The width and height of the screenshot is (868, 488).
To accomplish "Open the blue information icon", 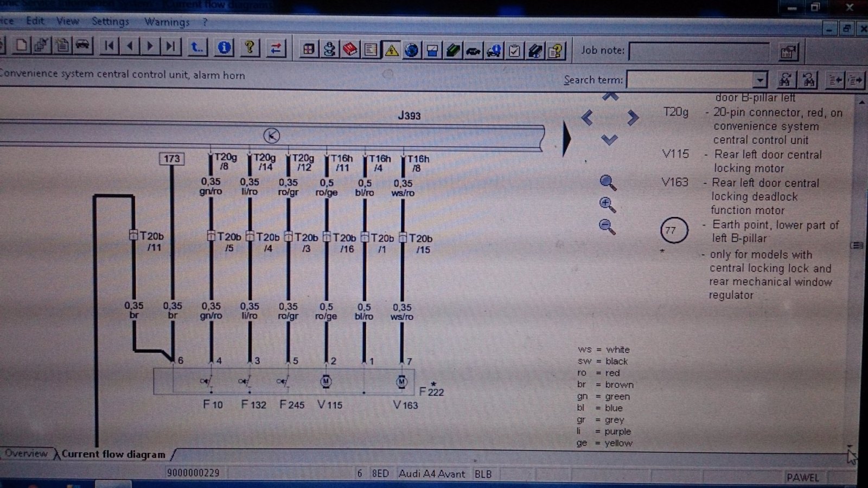I will point(224,48).
